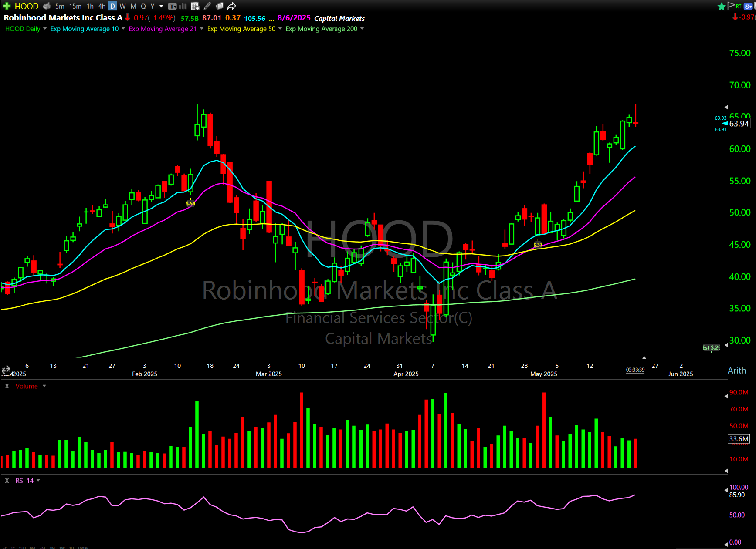Click the piggy-bank icon beside HOOD ticker
Screen dimensions: 756x549
click(47, 6)
